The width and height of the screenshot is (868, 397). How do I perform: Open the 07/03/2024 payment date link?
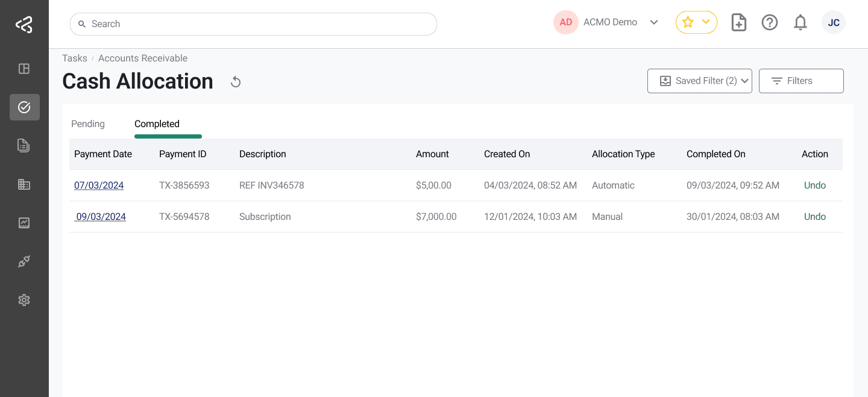(99, 185)
